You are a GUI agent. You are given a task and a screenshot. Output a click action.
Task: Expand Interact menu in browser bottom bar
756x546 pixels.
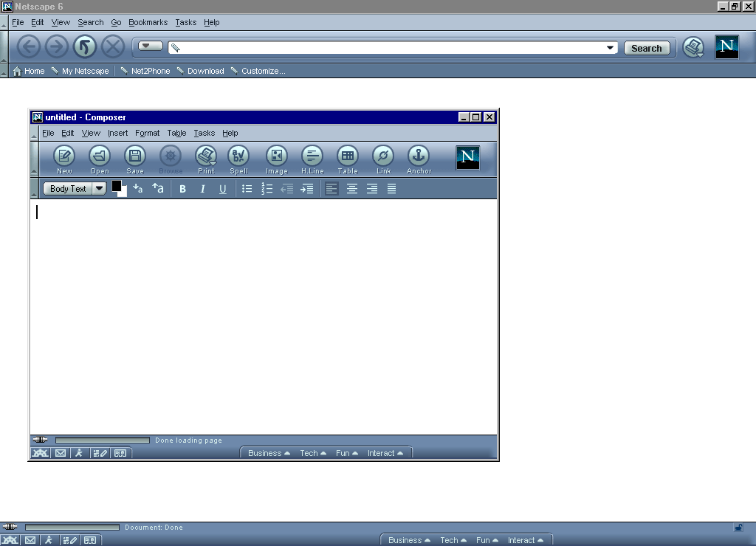coord(526,540)
